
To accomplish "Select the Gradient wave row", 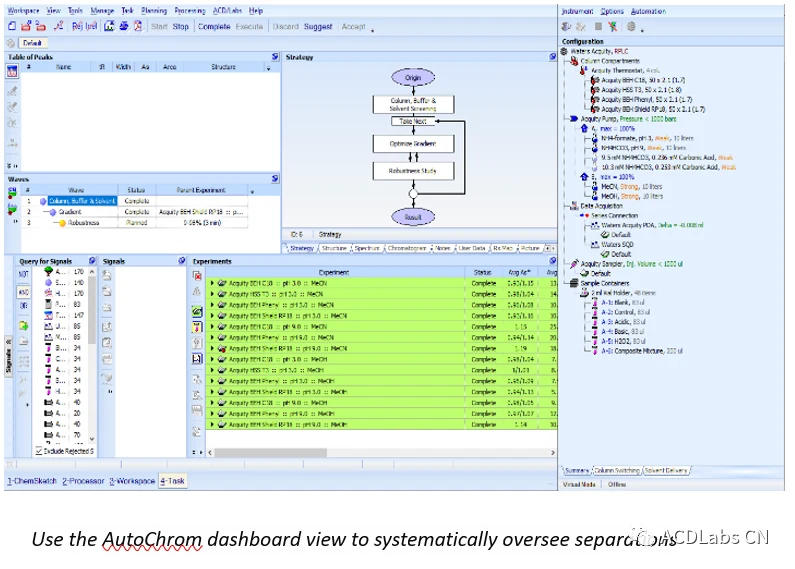I will pos(135,212).
